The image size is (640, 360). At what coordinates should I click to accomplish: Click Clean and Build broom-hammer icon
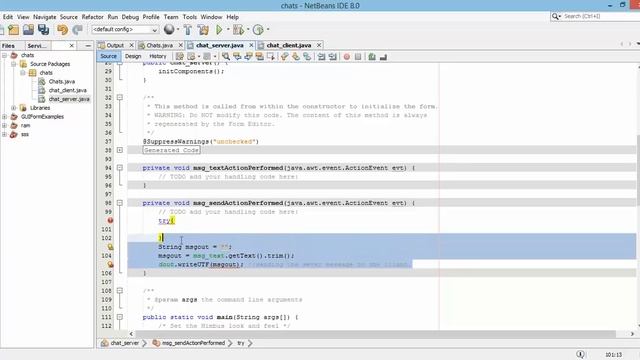[x=203, y=29]
